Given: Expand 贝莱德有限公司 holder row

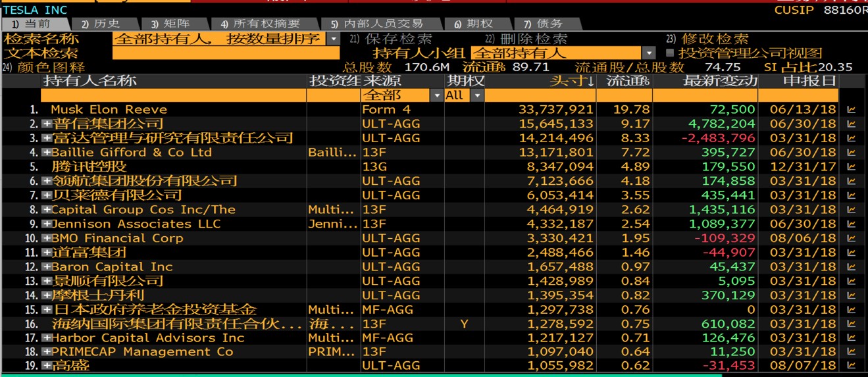Looking at the screenshot, I should coord(47,195).
